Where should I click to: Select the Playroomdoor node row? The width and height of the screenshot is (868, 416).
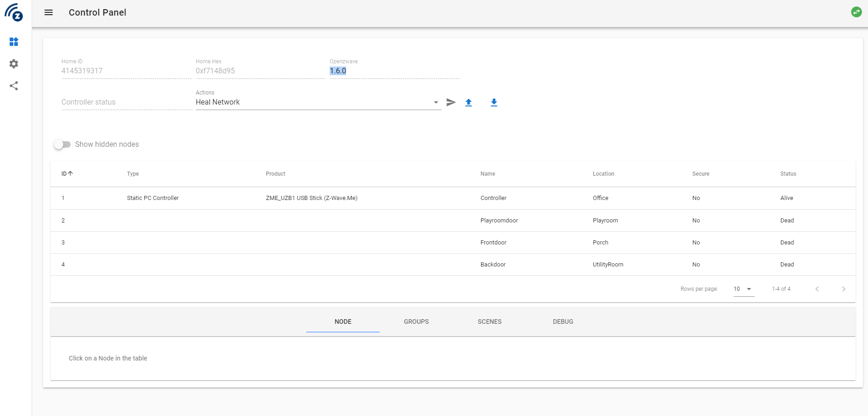453,221
